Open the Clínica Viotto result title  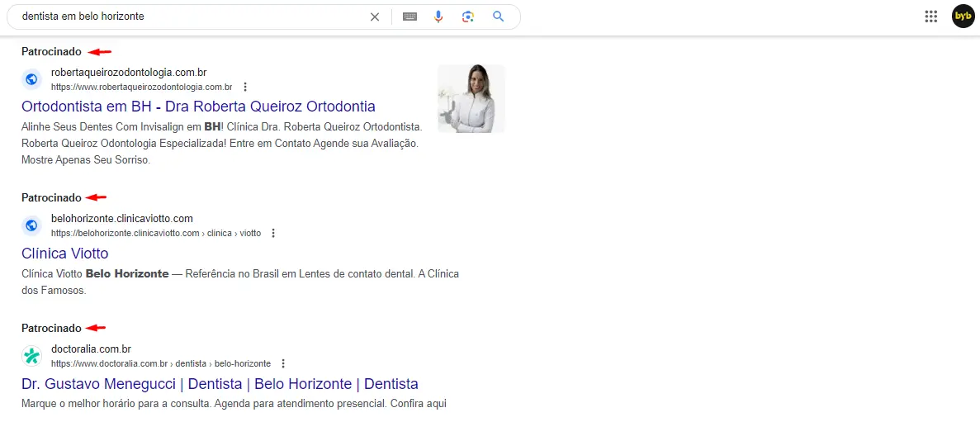(65, 254)
